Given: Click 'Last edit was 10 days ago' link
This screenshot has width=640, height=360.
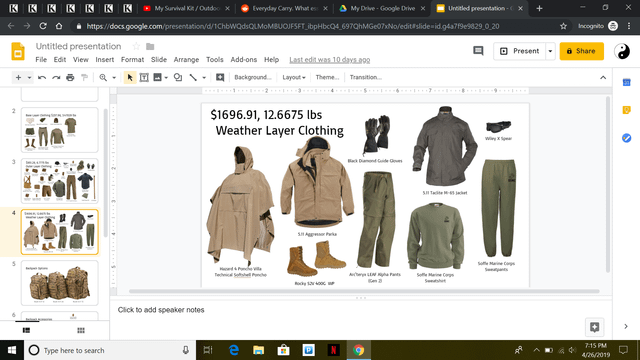Looking at the screenshot, I should point(330,60).
